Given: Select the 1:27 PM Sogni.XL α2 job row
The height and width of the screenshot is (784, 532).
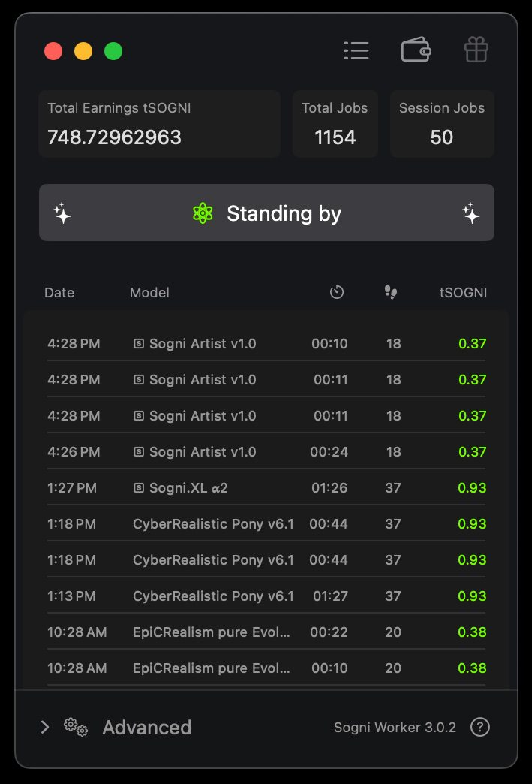Looking at the screenshot, I should coord(266,488).
